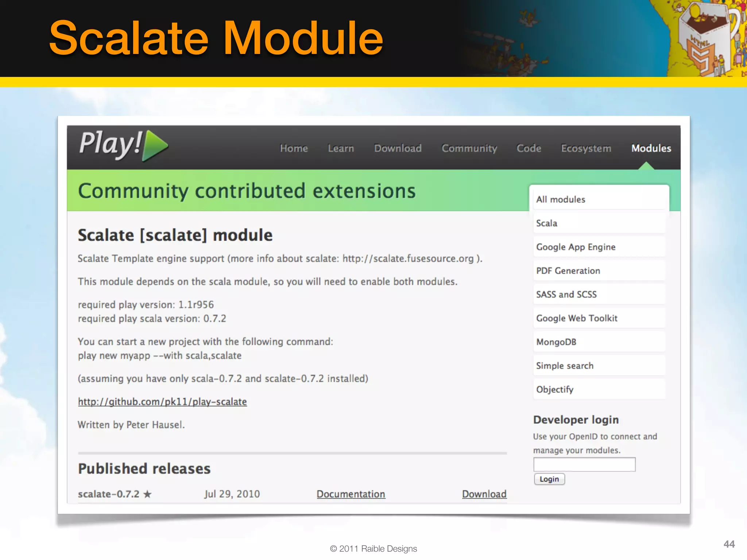
Task: Open the SASS and SCSS module
Action: 599,294
